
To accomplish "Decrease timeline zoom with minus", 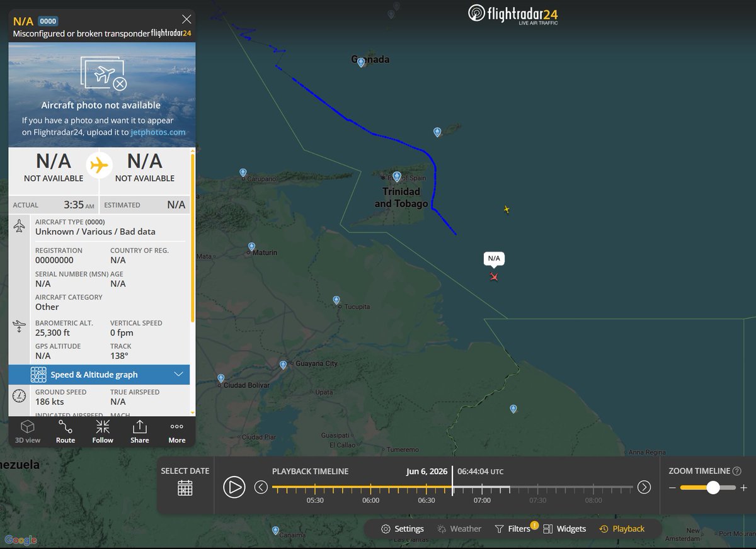I will (x=672, y=488).
